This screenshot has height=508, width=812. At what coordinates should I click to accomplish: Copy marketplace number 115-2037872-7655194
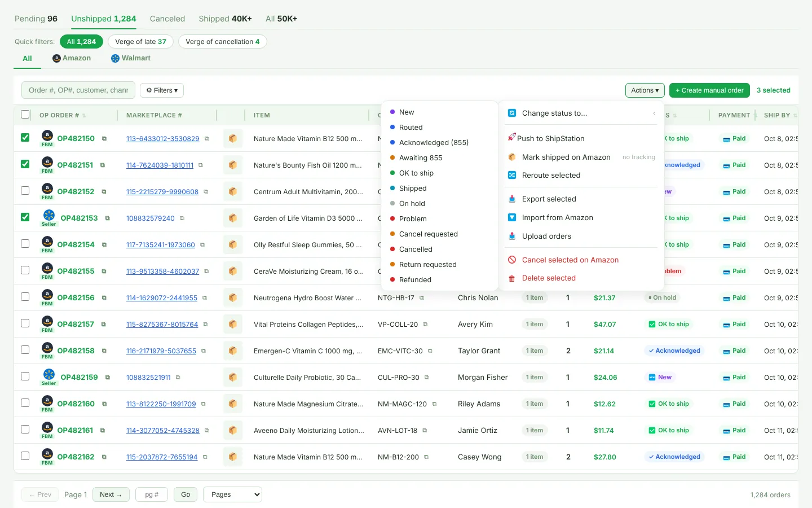(205, 457)
